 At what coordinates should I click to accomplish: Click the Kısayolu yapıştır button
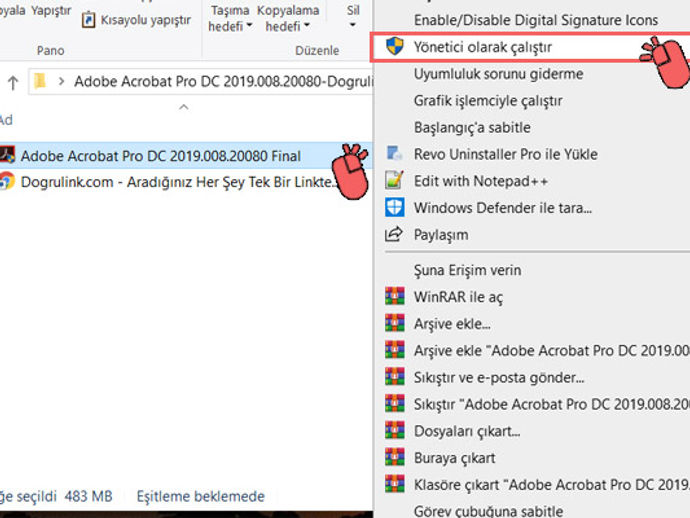pos(136,20)
